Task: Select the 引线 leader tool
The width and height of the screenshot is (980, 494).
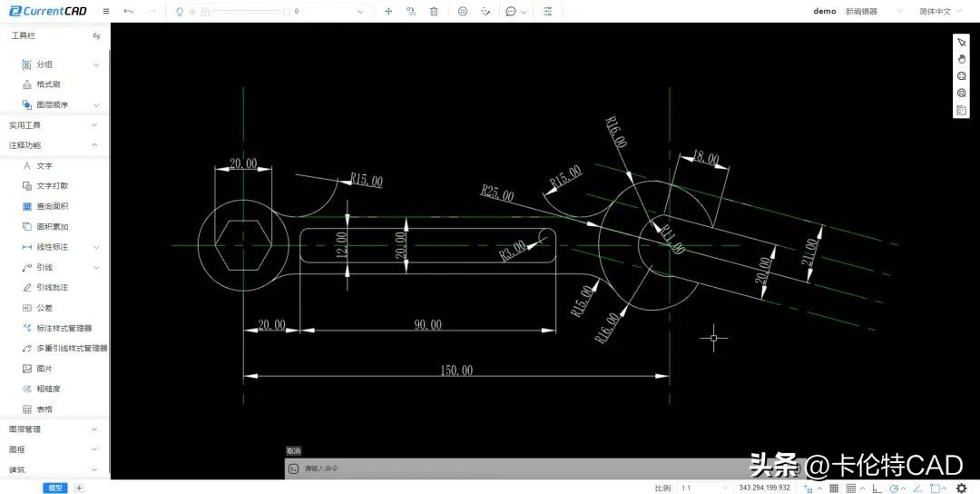Action: pyautogui.click(x=44, y=267)
